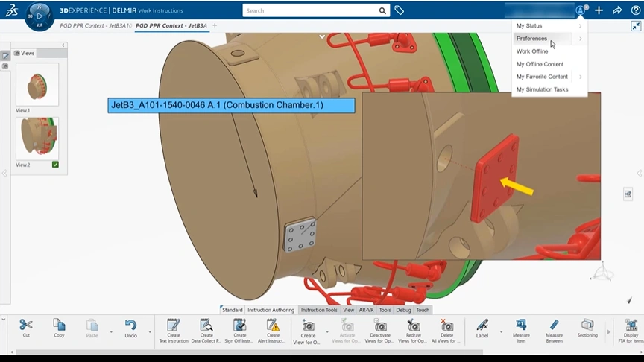This screenshot has width=644, height=362.
Task: Click the chevron at top of viewport
Action: point(322,37)
